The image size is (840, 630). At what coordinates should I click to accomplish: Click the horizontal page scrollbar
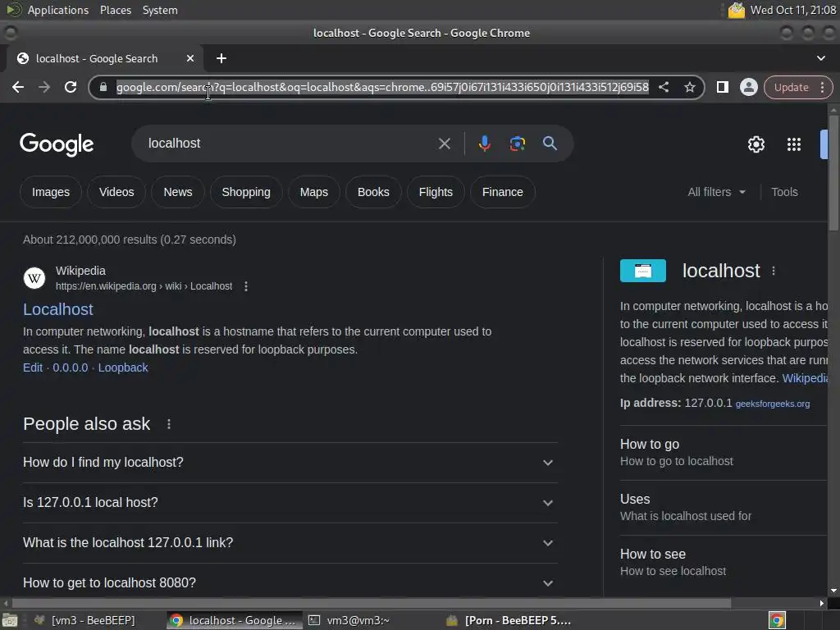point(372,603)
